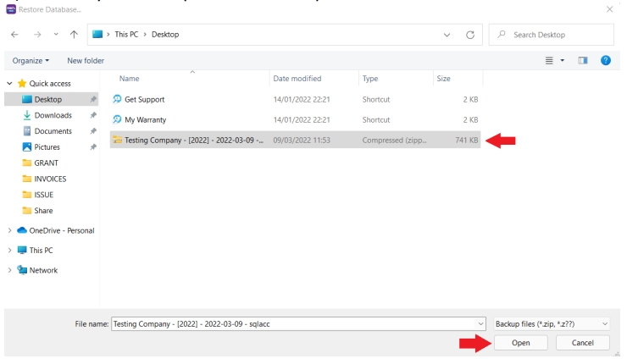This screenshot has height=364, width=627.
Task: Select the My Warranty shortcut
Action: (144, 119)
